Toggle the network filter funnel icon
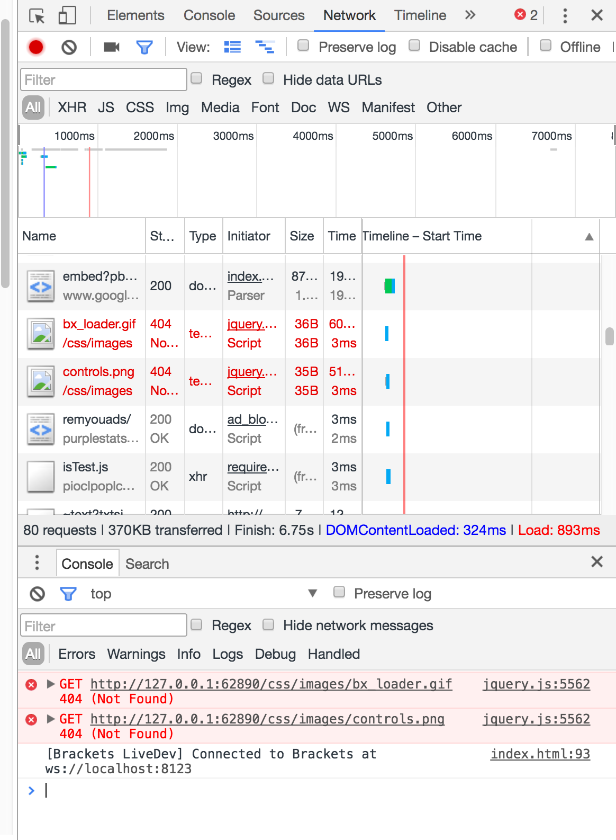The width and height of the screenshot is (616, 840). 144,48
